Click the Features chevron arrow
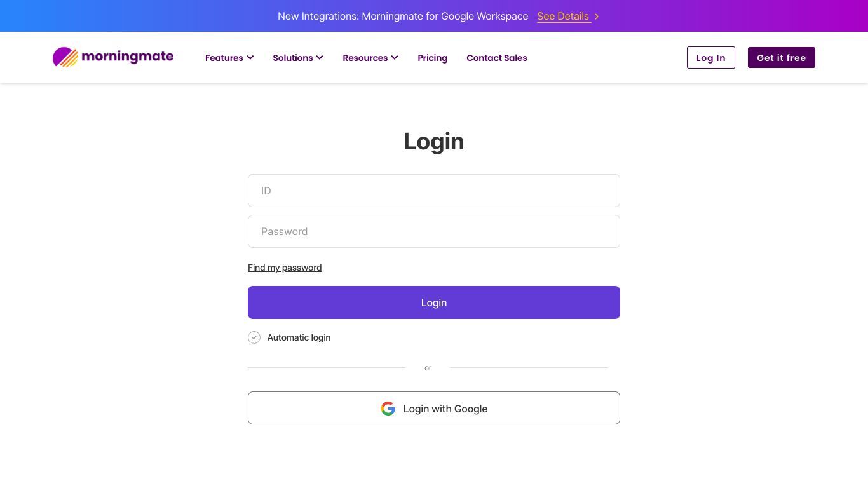Viewport: 868px width, 488px height. [x=250, y=58]
